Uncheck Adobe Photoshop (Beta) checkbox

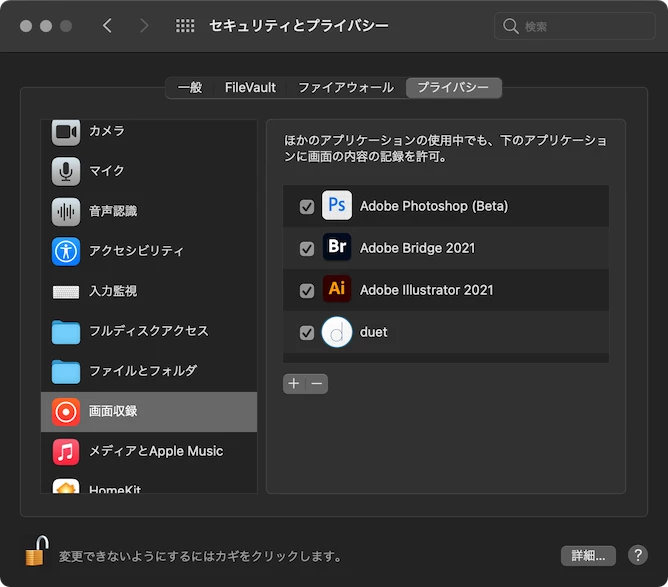[307, 207]
